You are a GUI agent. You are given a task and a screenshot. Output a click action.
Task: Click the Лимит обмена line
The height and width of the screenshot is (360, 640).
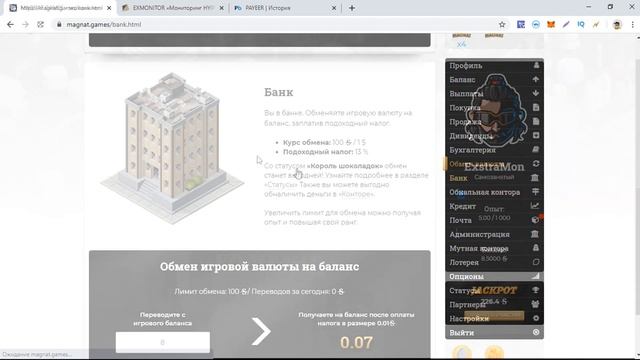pos(259,291)
